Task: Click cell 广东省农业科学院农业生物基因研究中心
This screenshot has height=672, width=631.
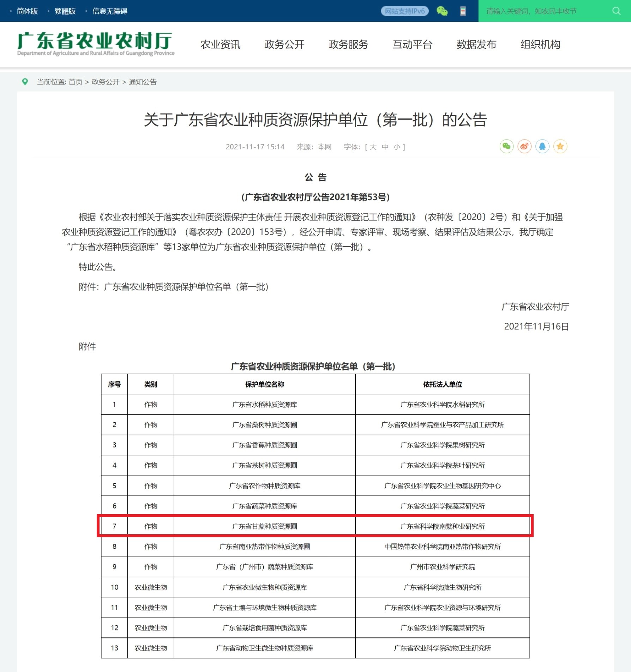Action: click(443, 486)
